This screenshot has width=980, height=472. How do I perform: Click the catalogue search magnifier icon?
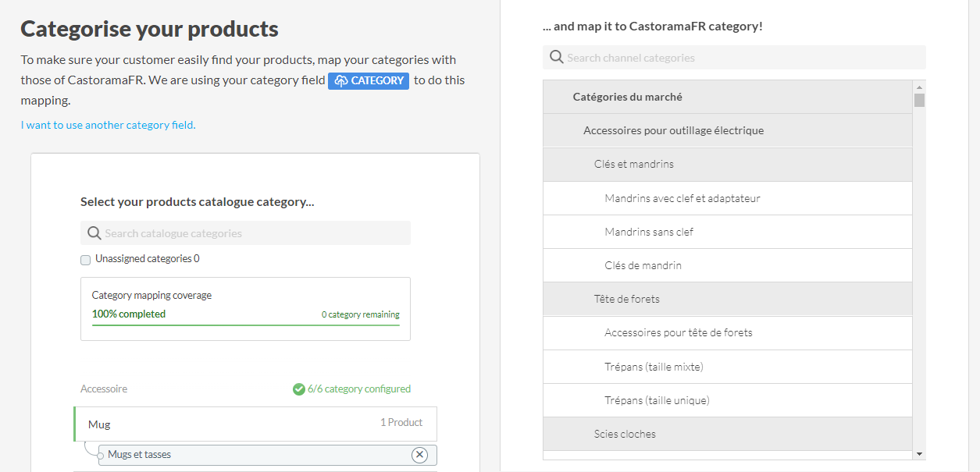94,233
